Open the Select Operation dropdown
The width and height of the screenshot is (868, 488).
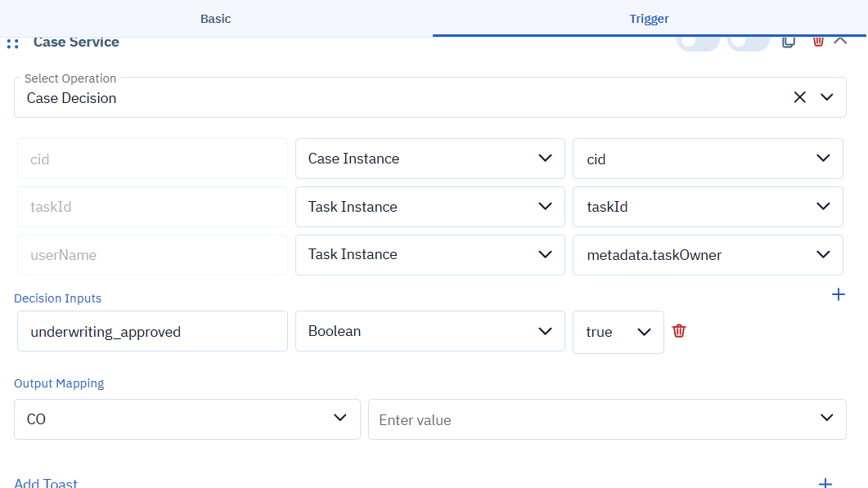[x=827, y=97]
